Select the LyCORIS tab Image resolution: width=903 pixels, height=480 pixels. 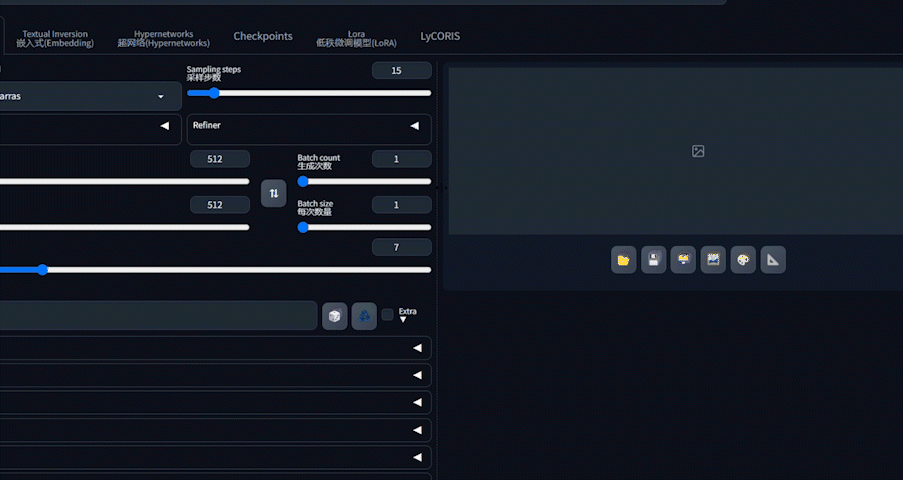click(x=440, y=36)
